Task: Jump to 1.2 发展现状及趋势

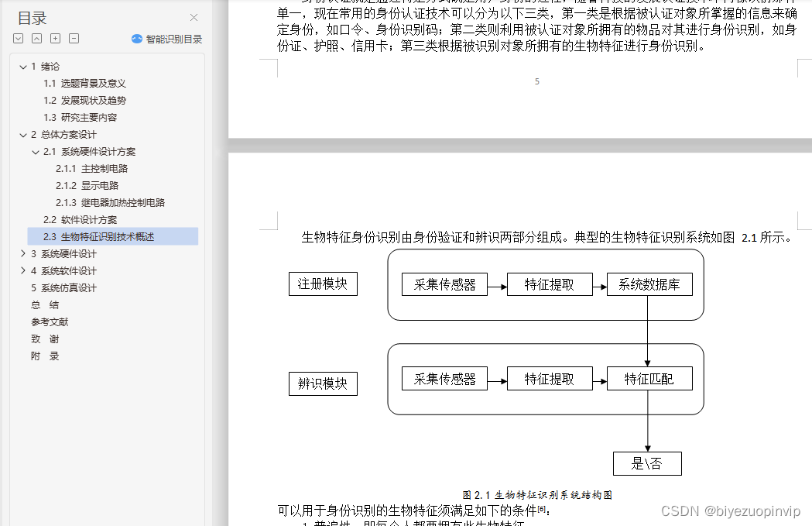Action: (84, 101)
